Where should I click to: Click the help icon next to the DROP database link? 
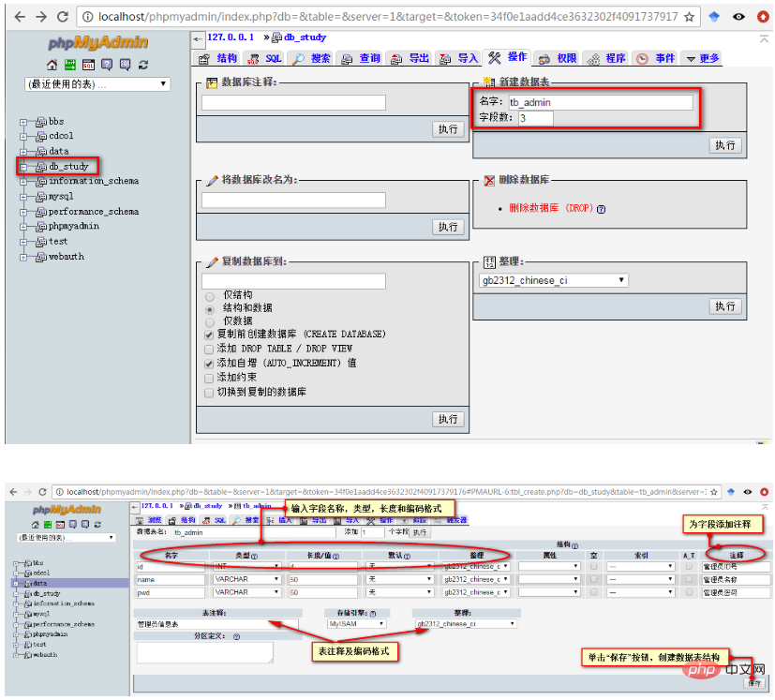(x=601, y=209)
